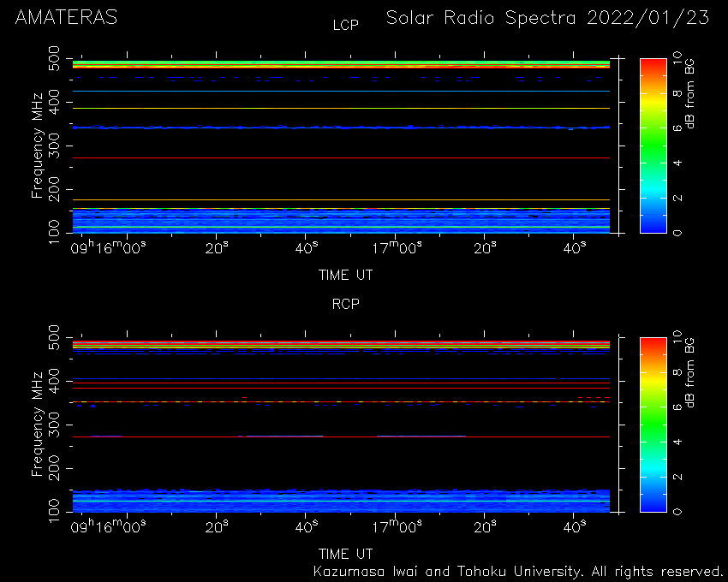
Task: Click the Frequency MHz axis label of RCP
Action: click(37, 425)
